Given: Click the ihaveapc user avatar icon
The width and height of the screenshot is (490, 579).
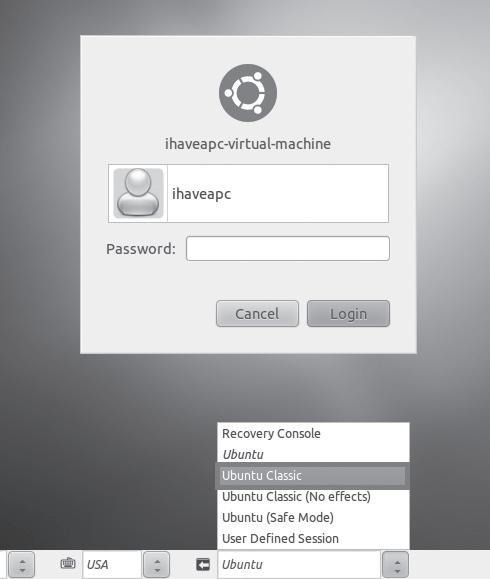Looking at the screenshot, I should 138,193.
